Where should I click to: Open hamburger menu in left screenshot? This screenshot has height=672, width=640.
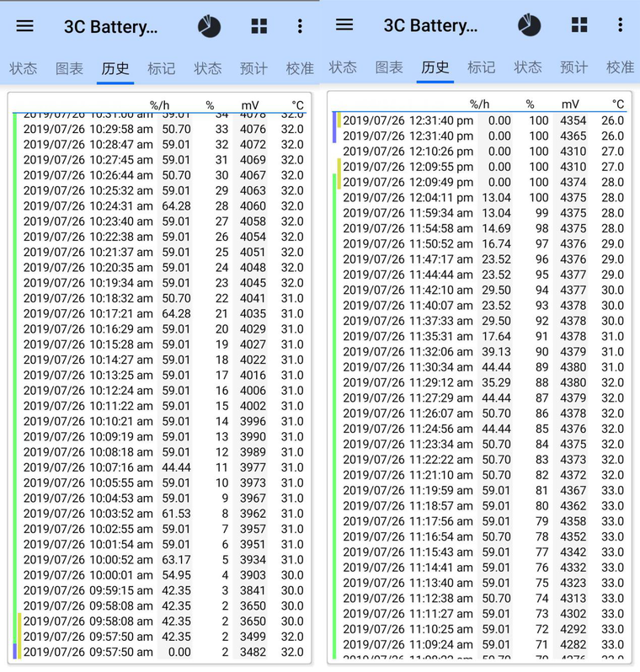25,26
